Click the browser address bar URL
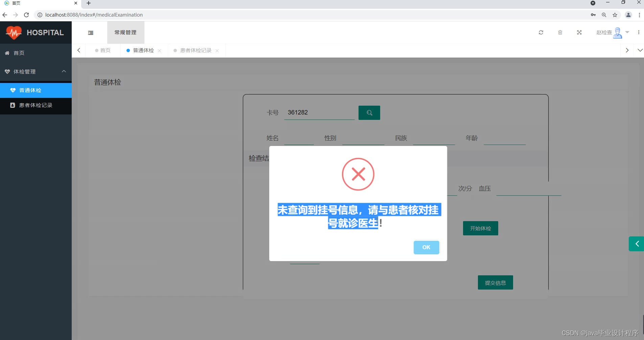This screenshot has height=340, width=644. [94, 15]
